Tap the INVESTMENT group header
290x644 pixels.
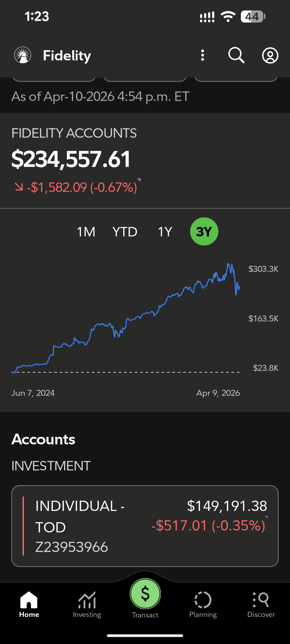tap(51, 466)
